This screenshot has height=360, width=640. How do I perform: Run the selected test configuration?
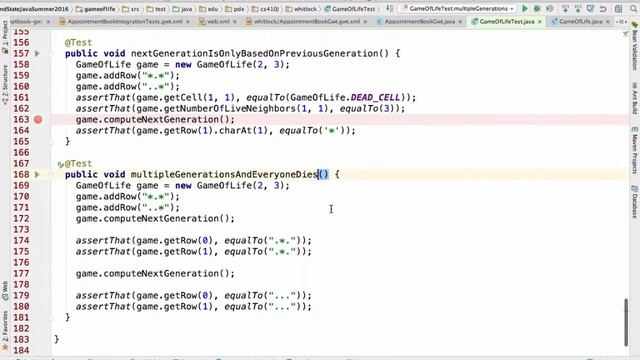coord(525,9)
